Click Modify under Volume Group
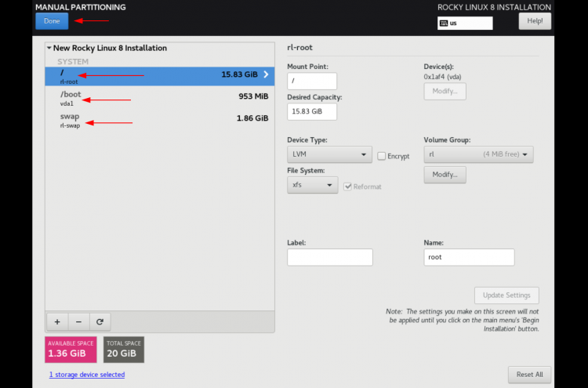The height and width of the screenshot is (388, 588). click(x=445, y=175)
